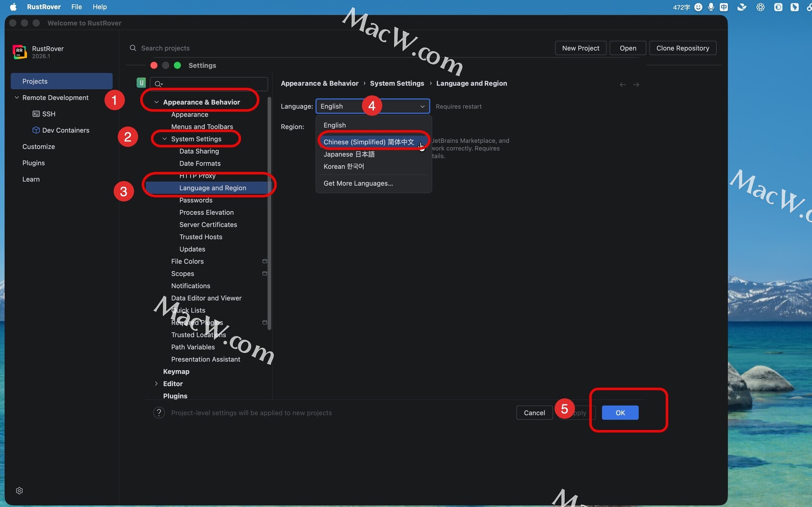Viewport: 812px width, 507px height.
Task: Click the back arrow in Settings
Action: tap(623, 85)
